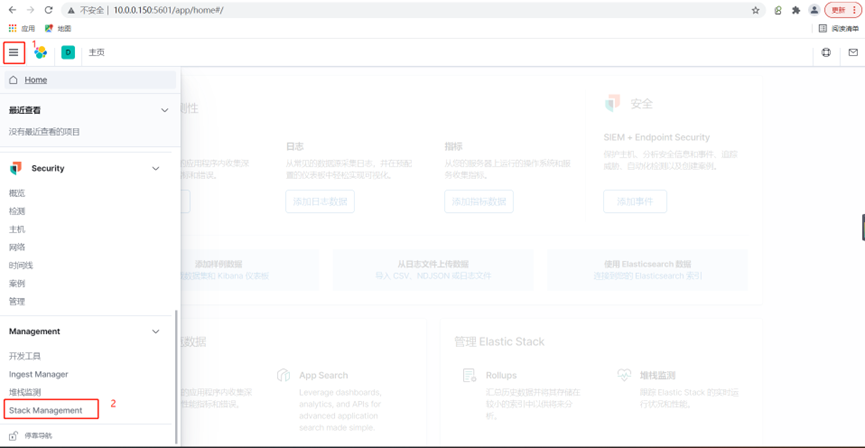The width and height of the screenshot is (865, 448).
Task: Click the 添加事件 button
Action: tap(635, 201)
